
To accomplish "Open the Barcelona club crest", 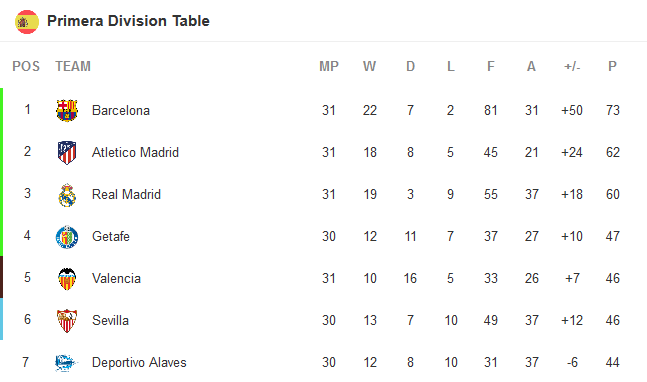I will (67, 110).
